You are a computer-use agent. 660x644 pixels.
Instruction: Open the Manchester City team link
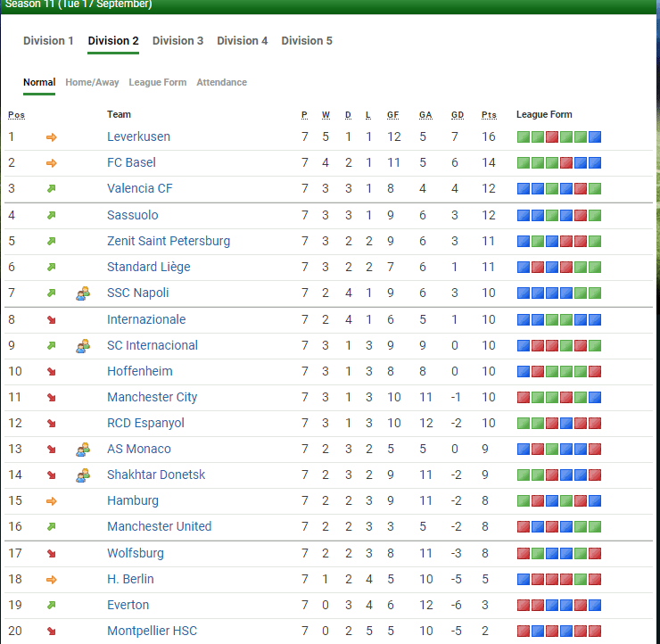pyautogui.click(x=152, y=398)
